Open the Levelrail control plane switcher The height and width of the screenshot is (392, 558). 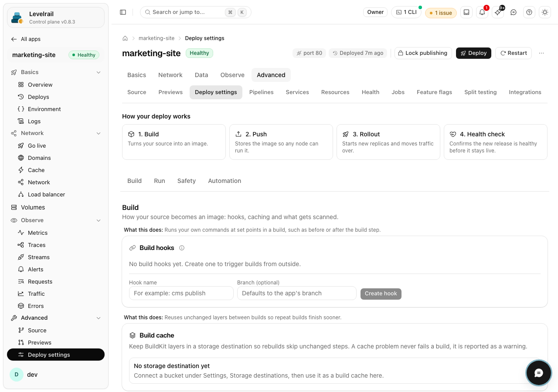[x=56, y=17]
